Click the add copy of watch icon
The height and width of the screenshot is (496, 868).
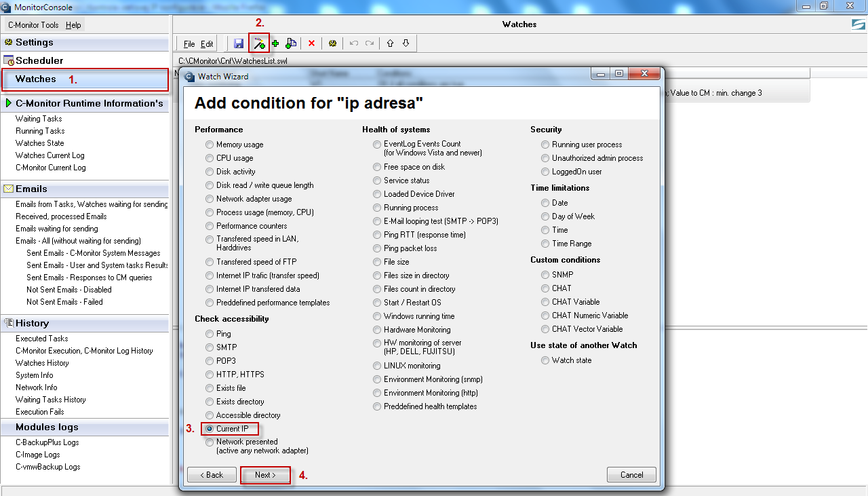point(291,43)
